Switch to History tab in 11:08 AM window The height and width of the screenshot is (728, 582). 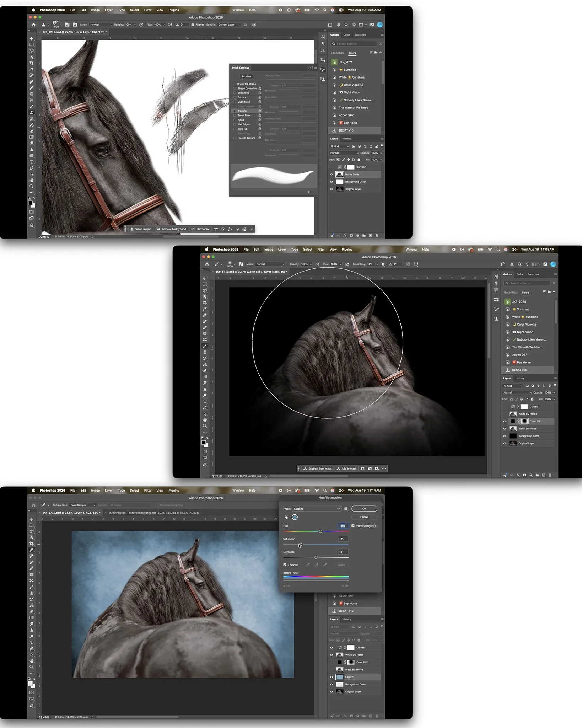[520, 378]
